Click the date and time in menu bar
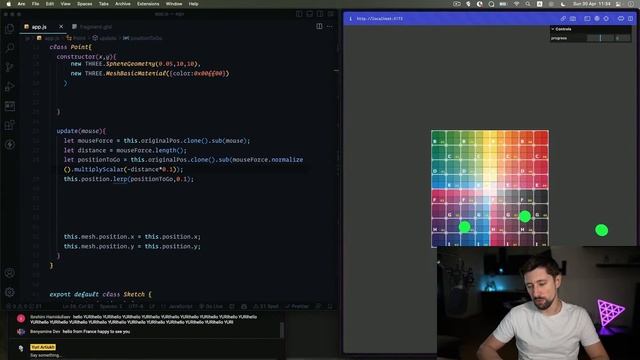This screenshot has height=360, width=640. click(x=591, y=4)
